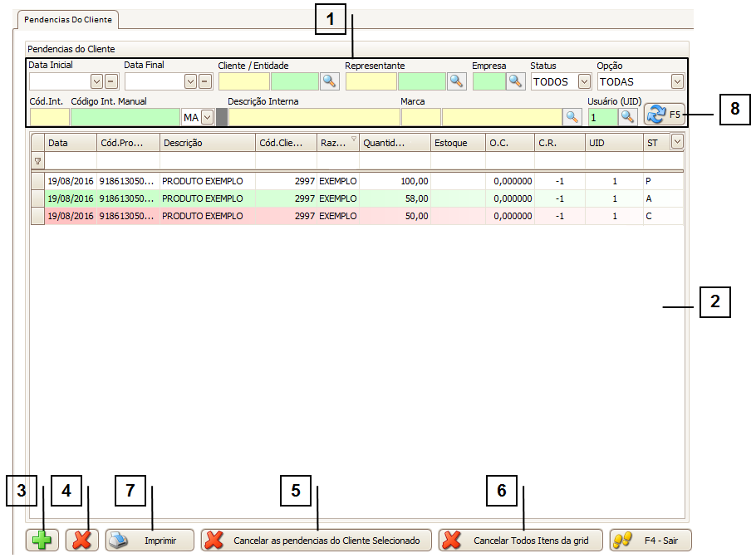
Task: Refresh the list with the F5 button
Action: click(668, 115)
